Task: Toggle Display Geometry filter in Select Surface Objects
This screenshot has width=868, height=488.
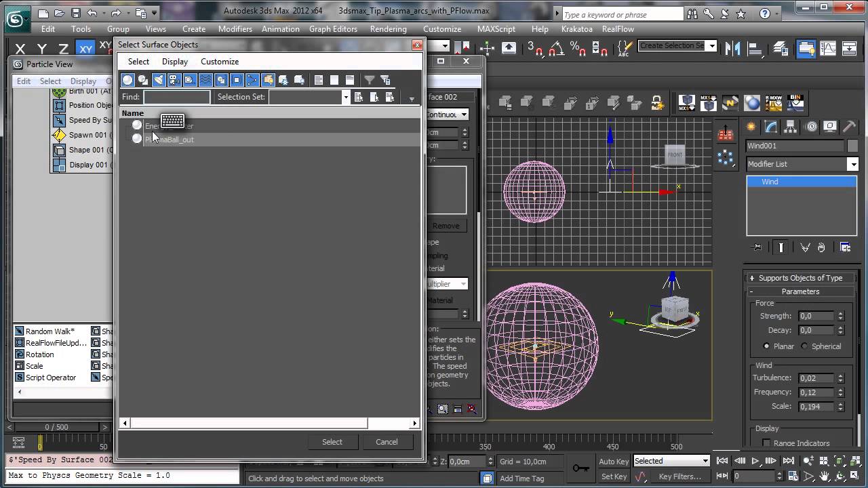Action: point(127,80)
